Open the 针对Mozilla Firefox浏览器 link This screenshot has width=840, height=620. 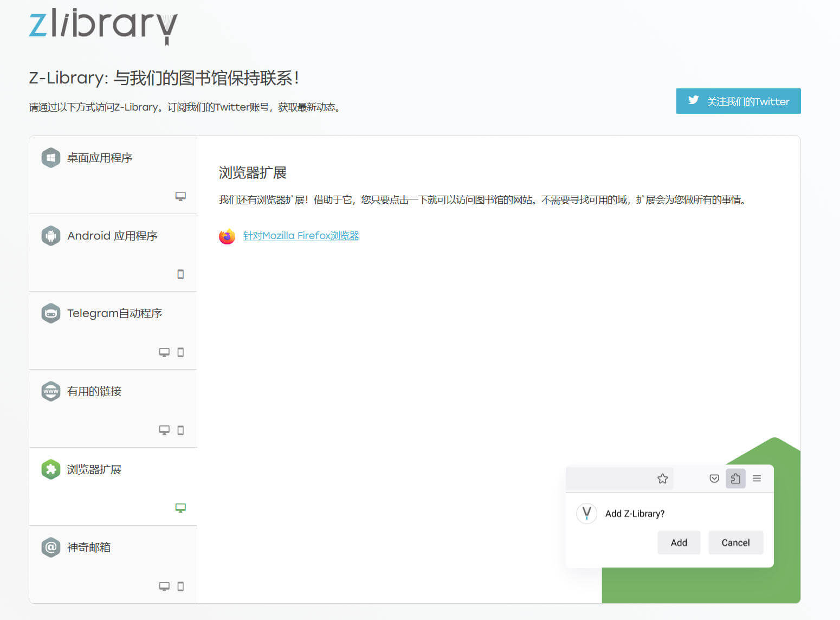(x=301, y=235)
